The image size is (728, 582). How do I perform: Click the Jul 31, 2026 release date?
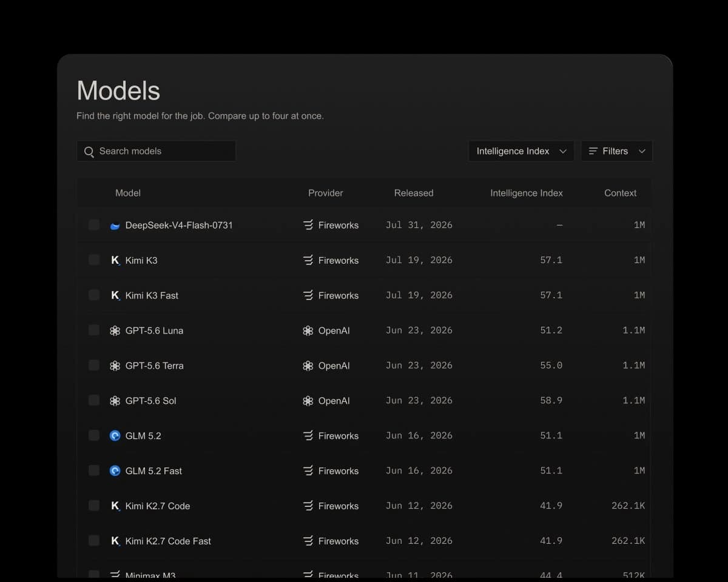(419, 225)
